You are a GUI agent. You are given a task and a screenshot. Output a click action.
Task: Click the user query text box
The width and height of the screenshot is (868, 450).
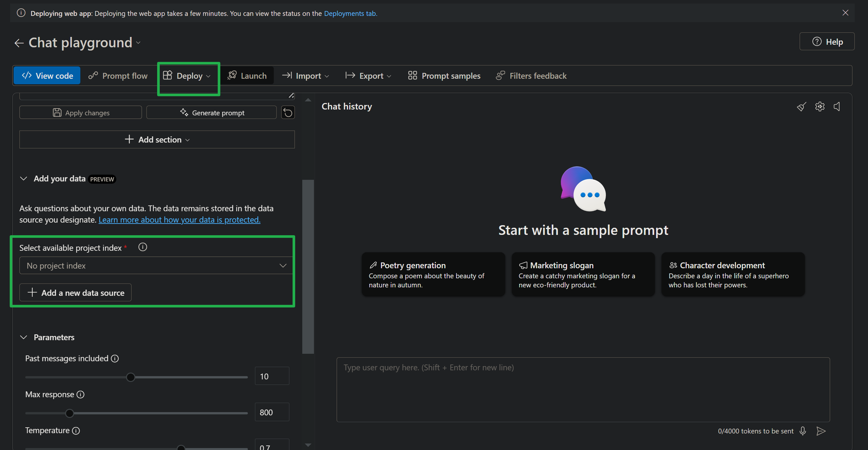[583, 389]
